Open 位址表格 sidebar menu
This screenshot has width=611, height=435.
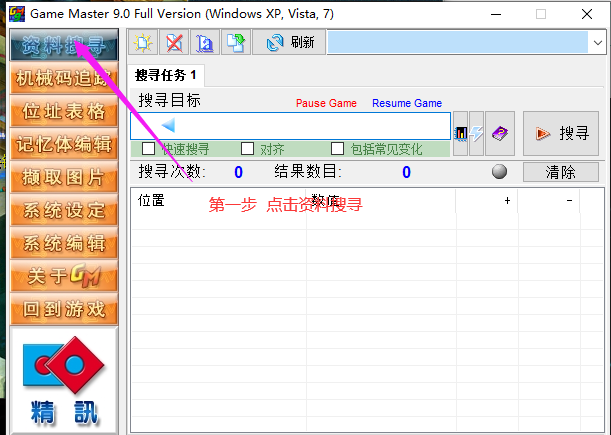click(64, 111)
